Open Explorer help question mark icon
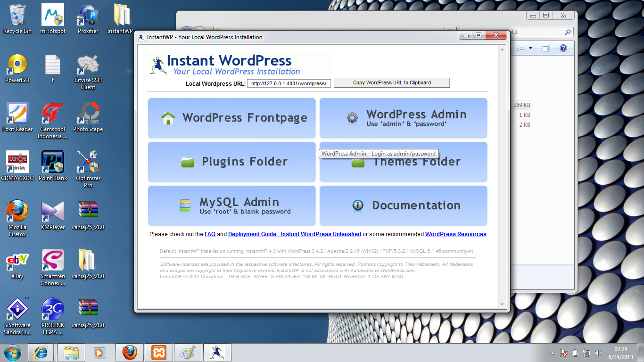The image size is (644, 362). coord(563,48)
